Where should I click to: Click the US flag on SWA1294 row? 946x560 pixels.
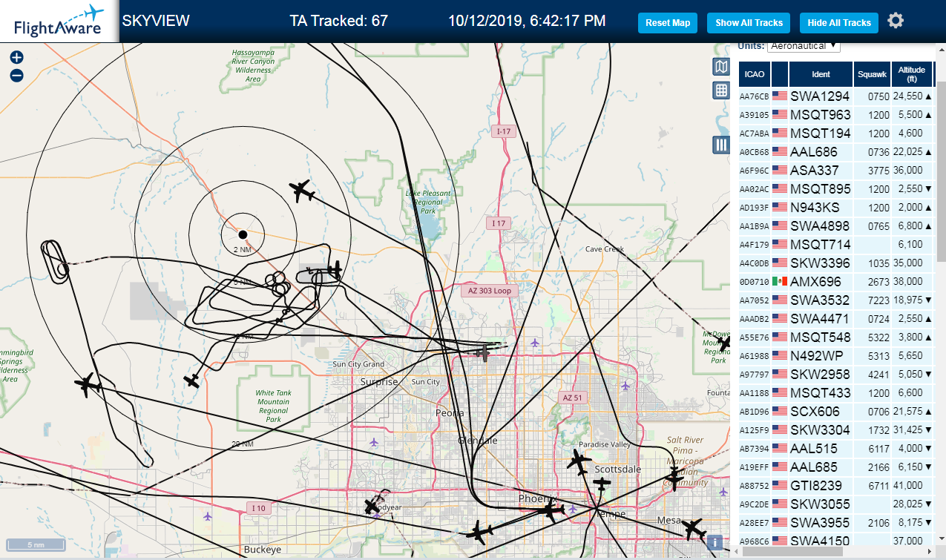(780, 96)
